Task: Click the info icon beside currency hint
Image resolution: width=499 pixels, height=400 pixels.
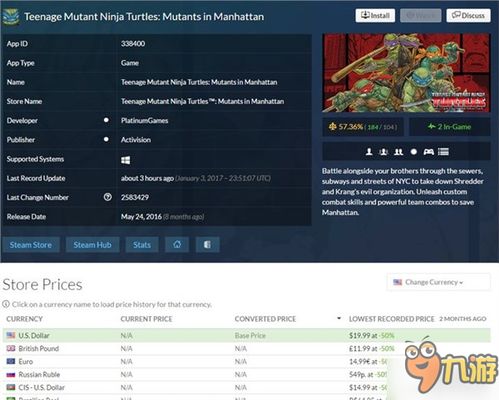Action: point(6,304)
